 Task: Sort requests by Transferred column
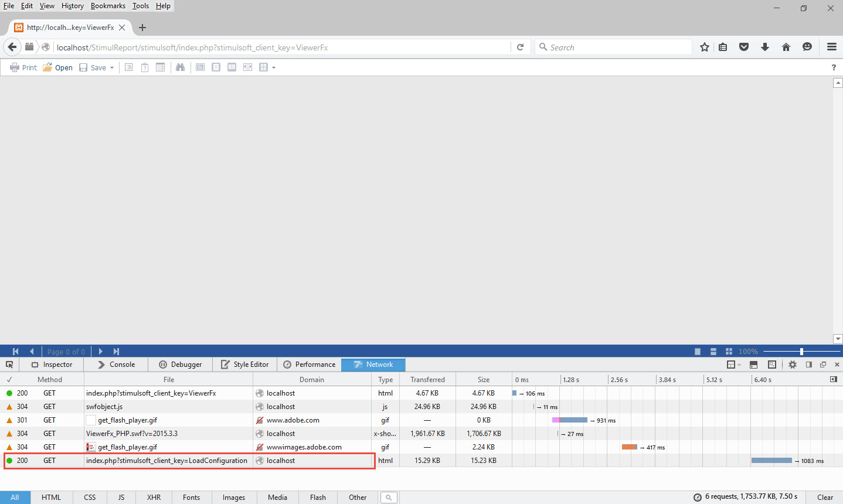coord(428,379)
